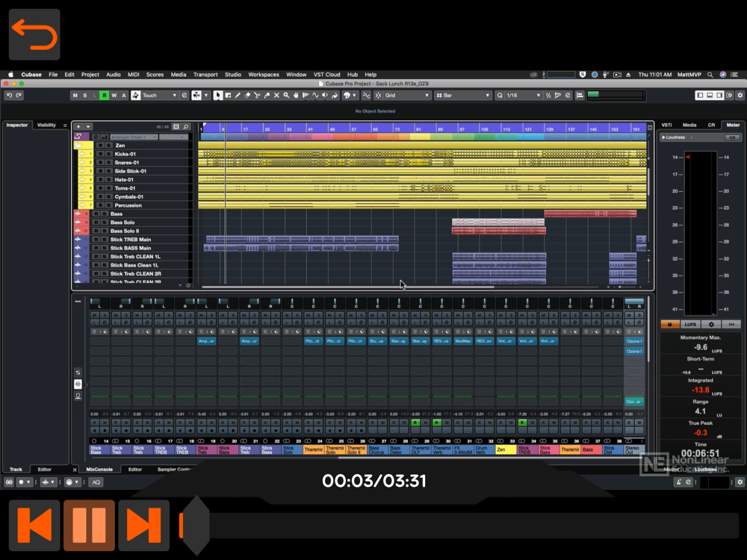The width and height of the screenshot is (747, 560).
Task: Open the auto-scroll options dropdown arrow
Action: (206, 96)
